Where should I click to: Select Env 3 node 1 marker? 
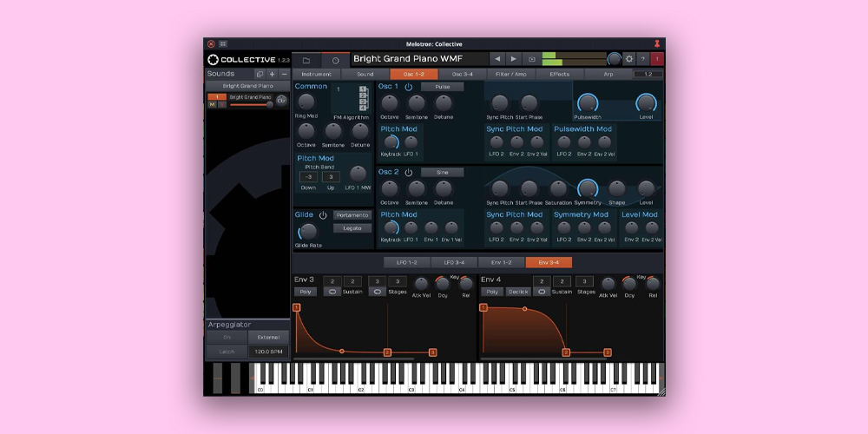(296, 307)
